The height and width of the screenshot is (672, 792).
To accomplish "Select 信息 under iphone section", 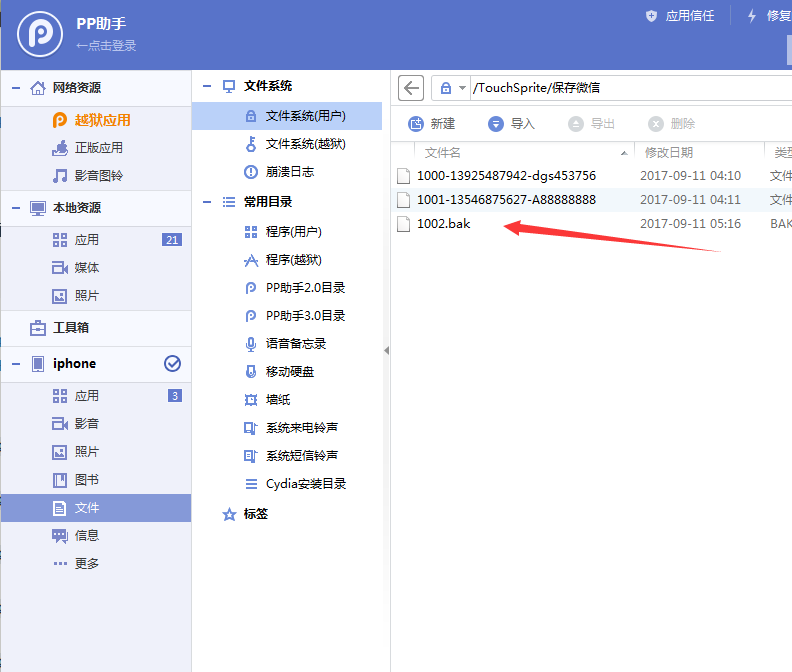I will pyautogui.click(x=87, y=536).
